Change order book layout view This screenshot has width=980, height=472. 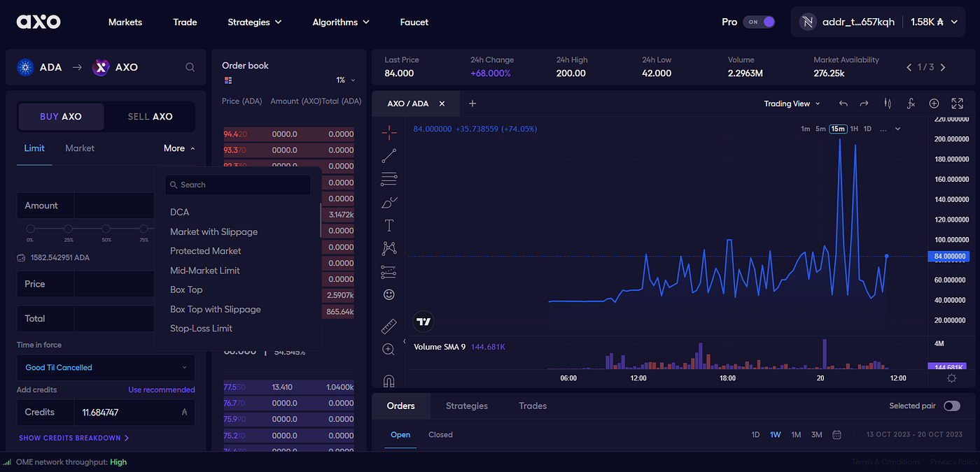point(227,80)
